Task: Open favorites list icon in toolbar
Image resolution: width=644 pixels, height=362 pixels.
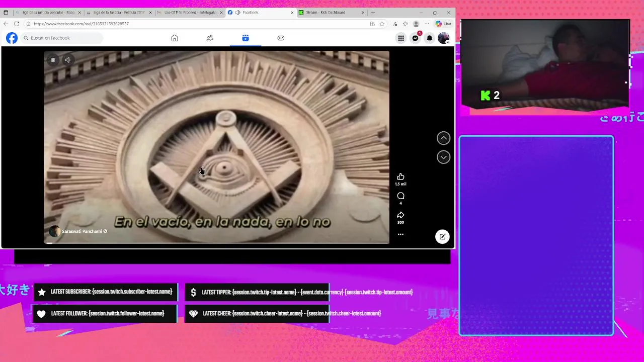Action: (x=406, y=24)
